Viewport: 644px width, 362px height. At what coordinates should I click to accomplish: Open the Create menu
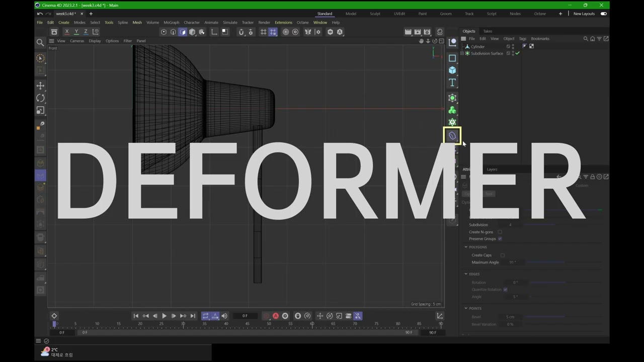64,22
